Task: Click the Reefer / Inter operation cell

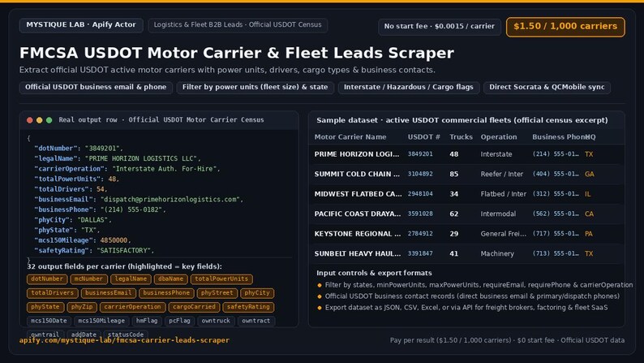Action: [x=502, y=174]
